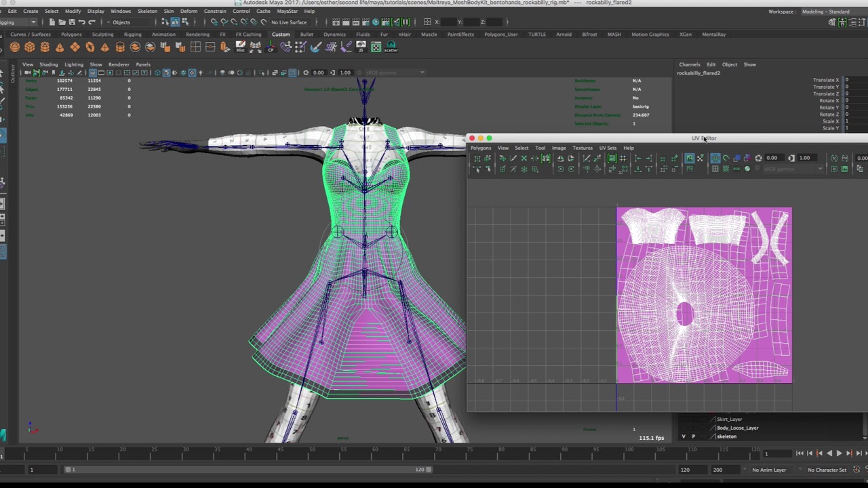Click the select by hierarchy icon
The image size is (868, 488).
165,22
